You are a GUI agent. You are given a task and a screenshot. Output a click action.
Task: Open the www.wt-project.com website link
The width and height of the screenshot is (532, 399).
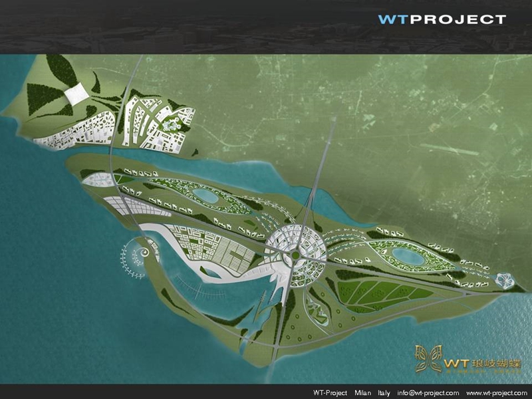[x=497, y=393]
